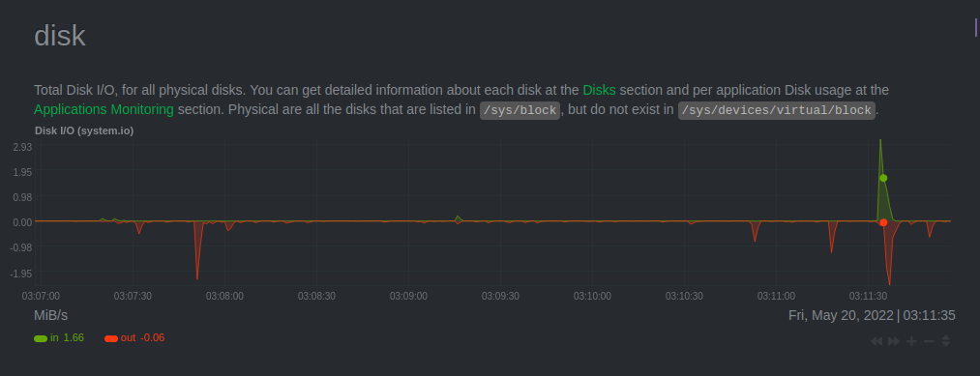Click the 03:10:30 time axis label
Screen dimensions: 980x376
click(x=684, y=296)
